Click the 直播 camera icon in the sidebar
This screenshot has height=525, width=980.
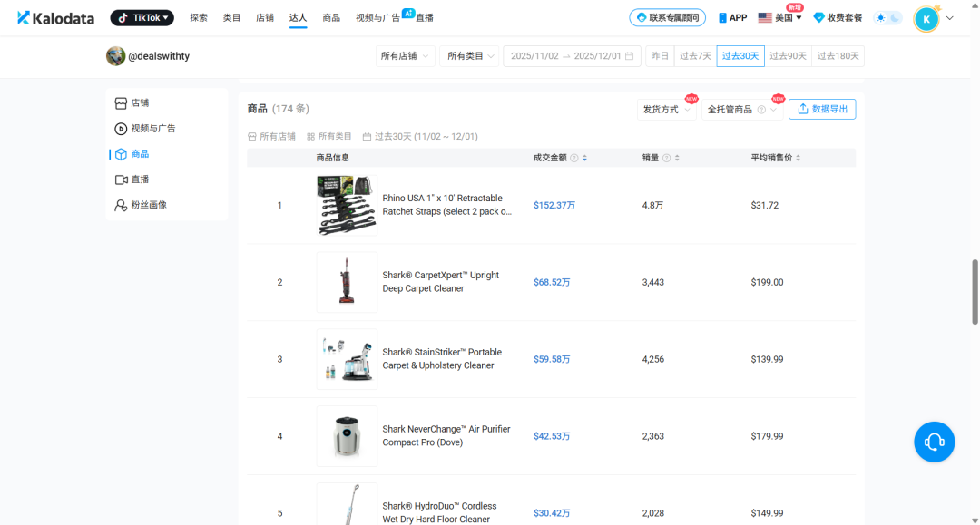[122, 179]
